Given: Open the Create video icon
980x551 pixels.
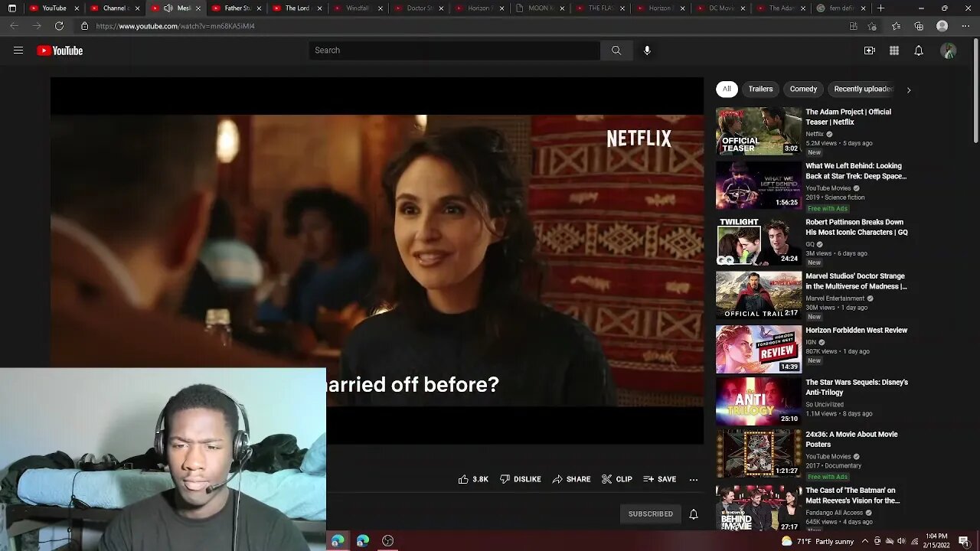Looking at the screenshot, I should 870,51.
